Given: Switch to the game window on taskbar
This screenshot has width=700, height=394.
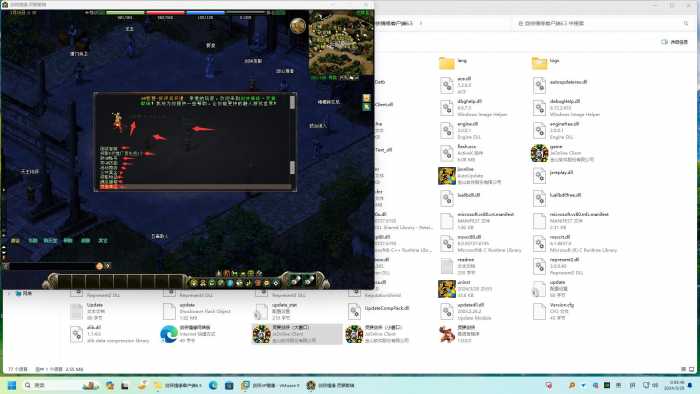Looking at the screenshot, I should click(331, 385).
